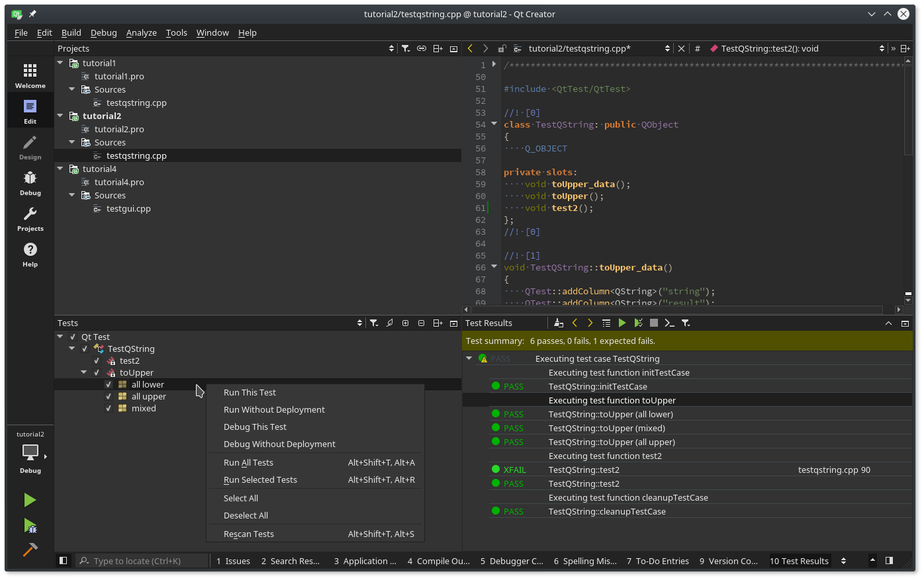Toggle the test2 checkbox
Viewport: 924px width, 580px height.
(97, 361)
